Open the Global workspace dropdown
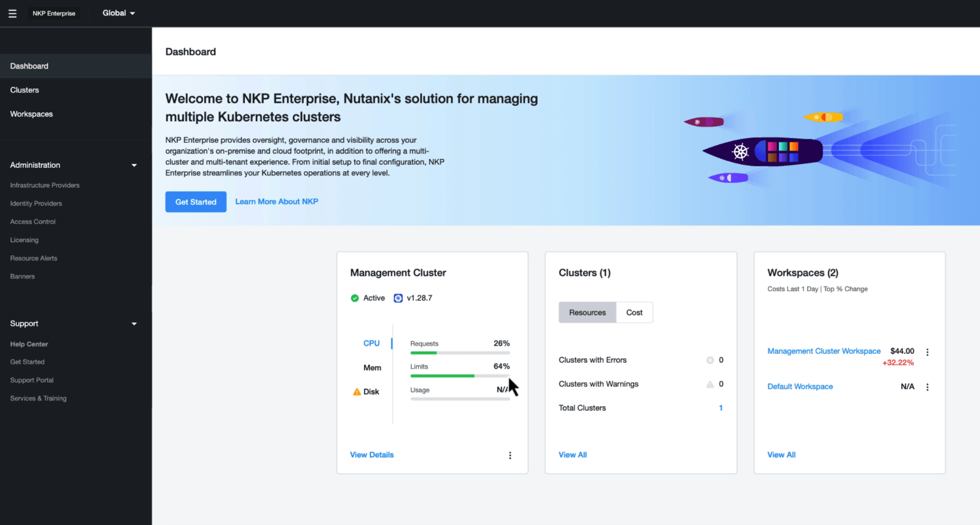This screenshot has width=980, height=525. point(119,13)
